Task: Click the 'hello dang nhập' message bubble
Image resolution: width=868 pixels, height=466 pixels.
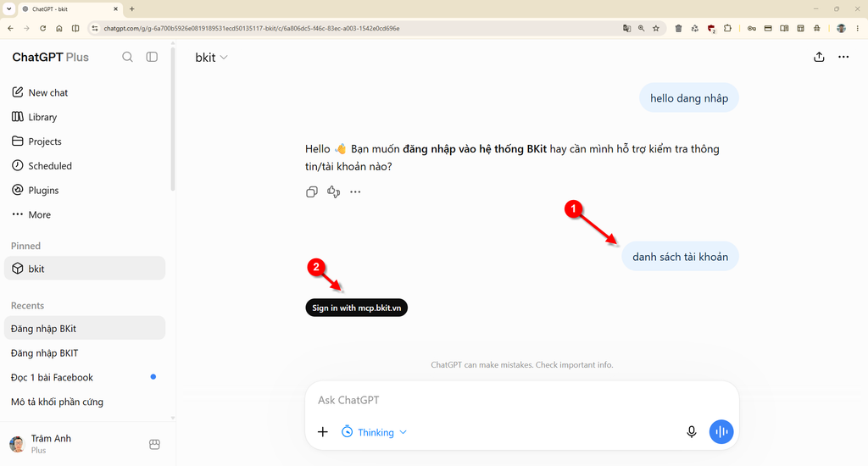Action: coord(689,98)
